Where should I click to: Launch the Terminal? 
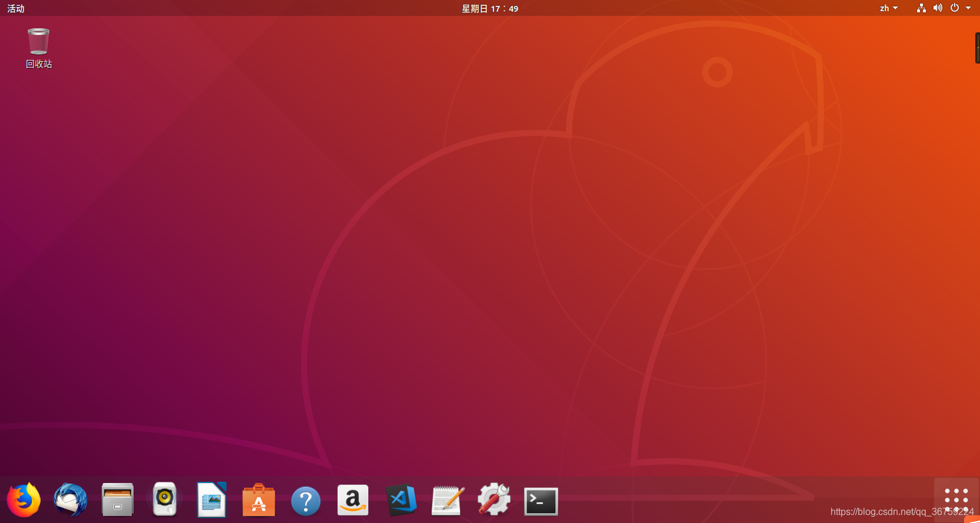(x=541, y=501)
